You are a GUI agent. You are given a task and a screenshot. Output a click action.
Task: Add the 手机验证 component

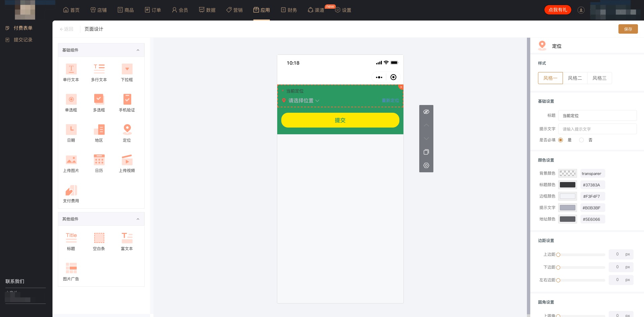coord(127,103)
